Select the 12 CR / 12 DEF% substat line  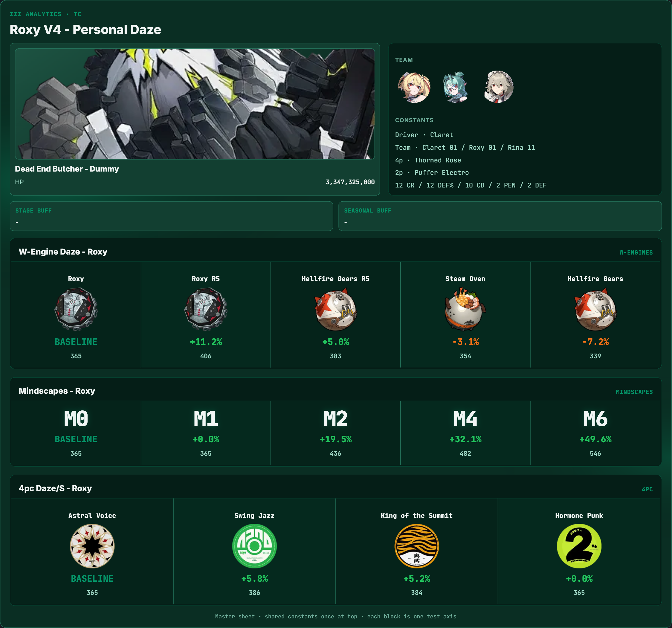pyautogui.click(x=471, y=185)
